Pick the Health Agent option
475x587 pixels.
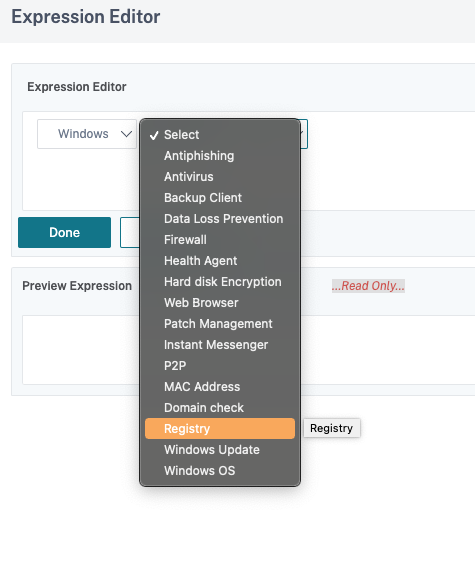(220, 261)
